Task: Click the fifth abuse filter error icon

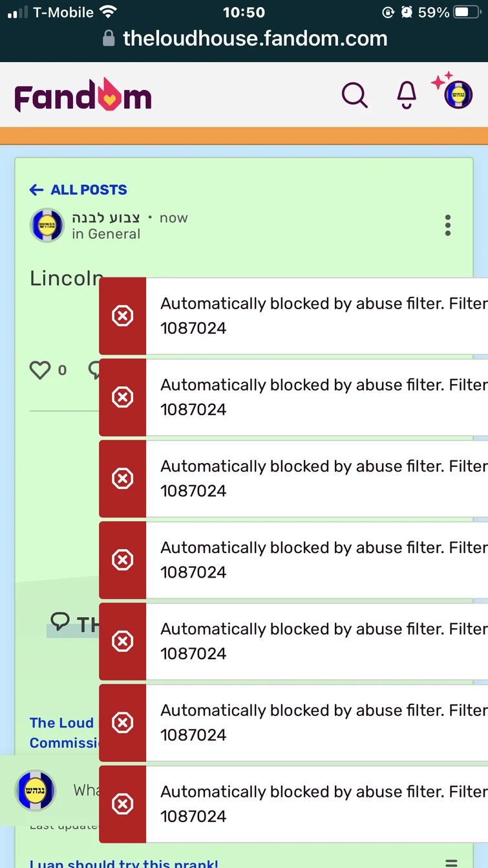Action: click(123, 641)
